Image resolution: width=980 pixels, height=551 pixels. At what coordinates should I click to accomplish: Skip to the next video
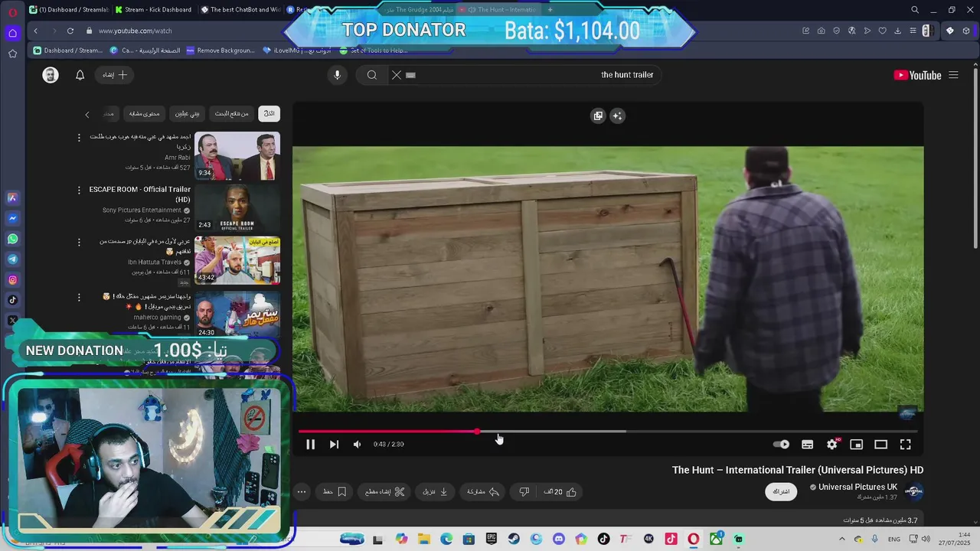pyautogui.click(x=334, y=445)
